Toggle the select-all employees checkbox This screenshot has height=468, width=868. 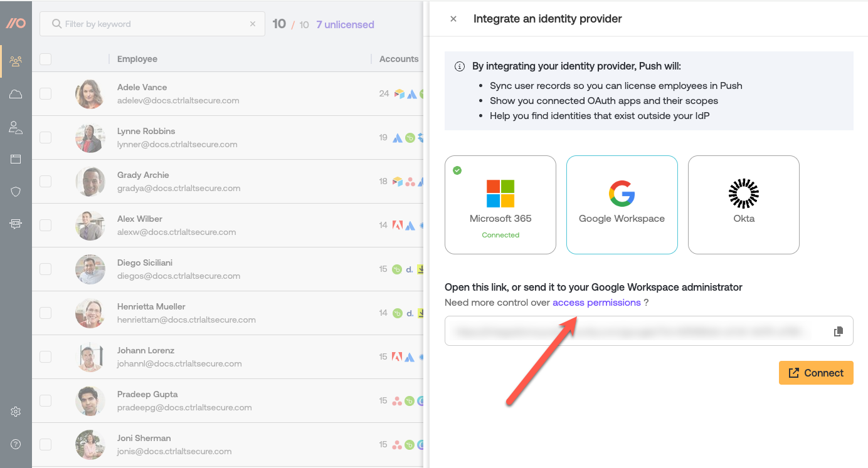tap(45, 59)
